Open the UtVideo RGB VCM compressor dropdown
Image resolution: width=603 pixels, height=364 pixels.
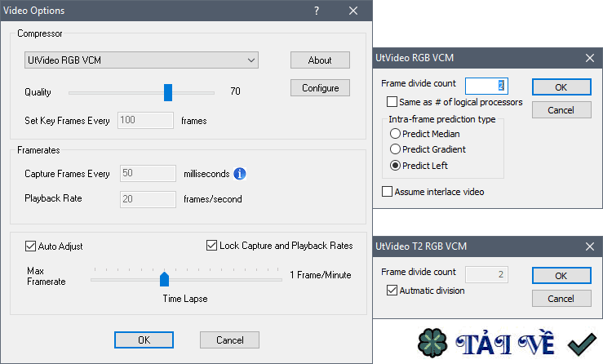click(141, 60)
